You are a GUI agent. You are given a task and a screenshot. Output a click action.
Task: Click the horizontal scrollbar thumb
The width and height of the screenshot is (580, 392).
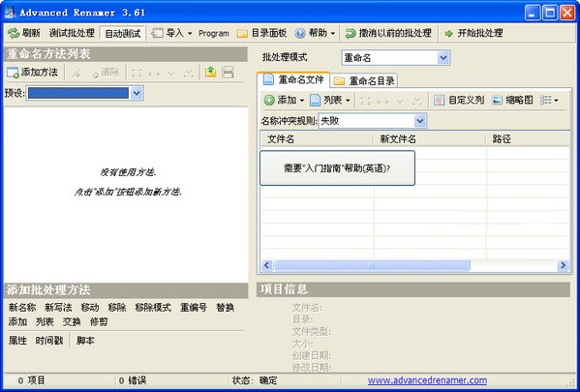point(372,265)
